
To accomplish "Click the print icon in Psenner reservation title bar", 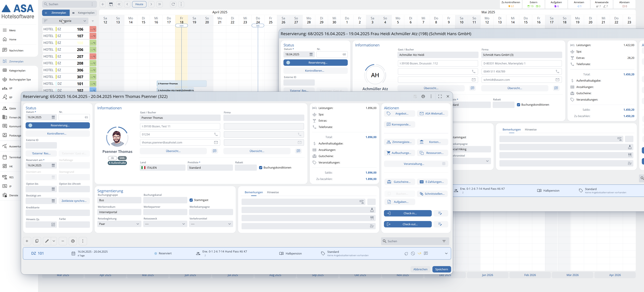I will (423, 96).
